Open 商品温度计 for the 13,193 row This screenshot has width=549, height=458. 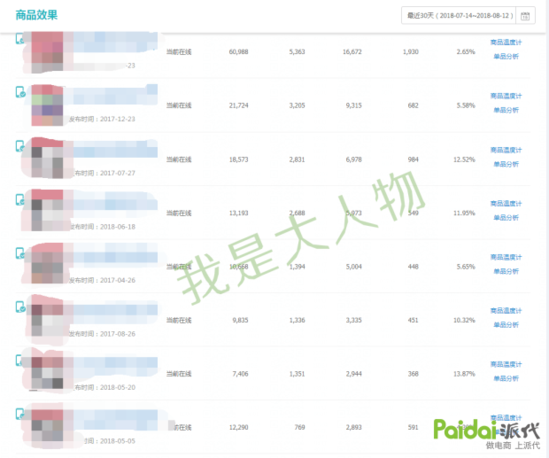[506, 203]
